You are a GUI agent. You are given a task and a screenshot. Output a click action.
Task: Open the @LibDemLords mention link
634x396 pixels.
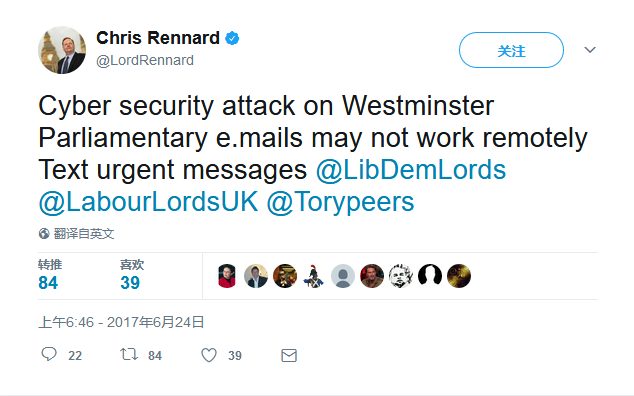(411, 169)
